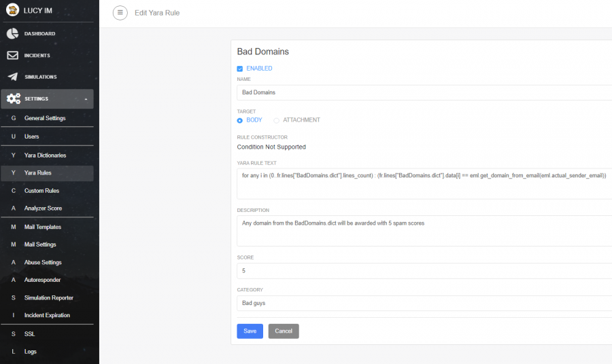612x364 pixels.
Task: Click the Incidents envelope icon
Action: [x=12, y=55]
